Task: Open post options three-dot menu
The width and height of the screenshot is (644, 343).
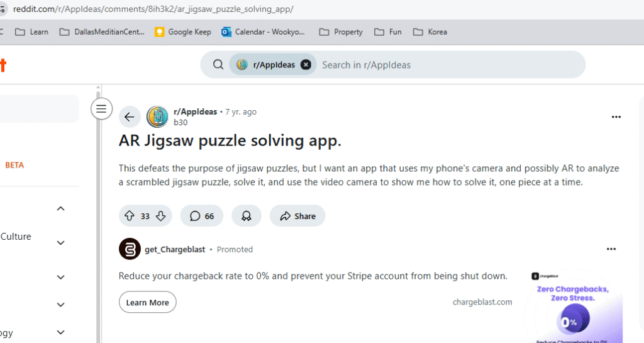Action: 616,117
